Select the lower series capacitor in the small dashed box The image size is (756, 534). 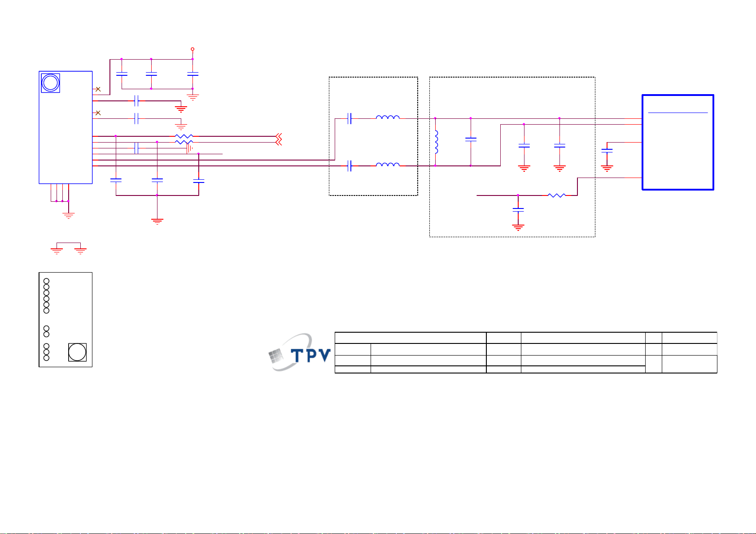350,166
